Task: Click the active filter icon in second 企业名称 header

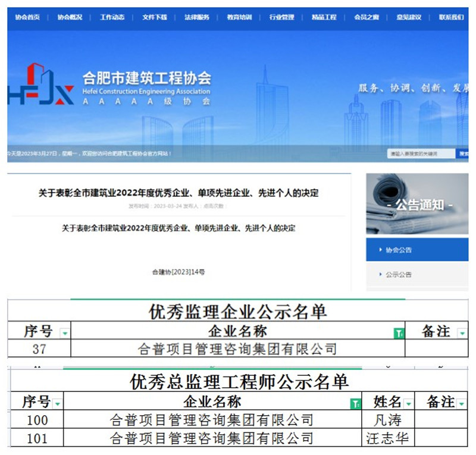Action: pos(356,404)
